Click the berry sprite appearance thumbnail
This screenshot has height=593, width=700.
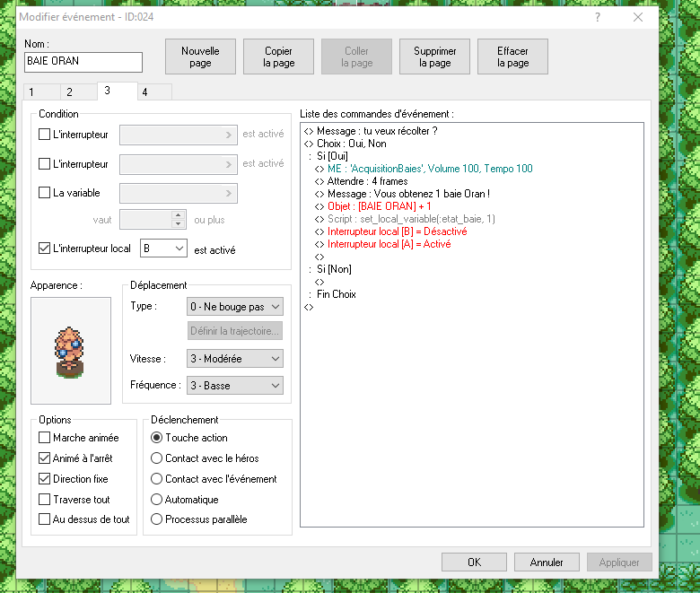71,351
